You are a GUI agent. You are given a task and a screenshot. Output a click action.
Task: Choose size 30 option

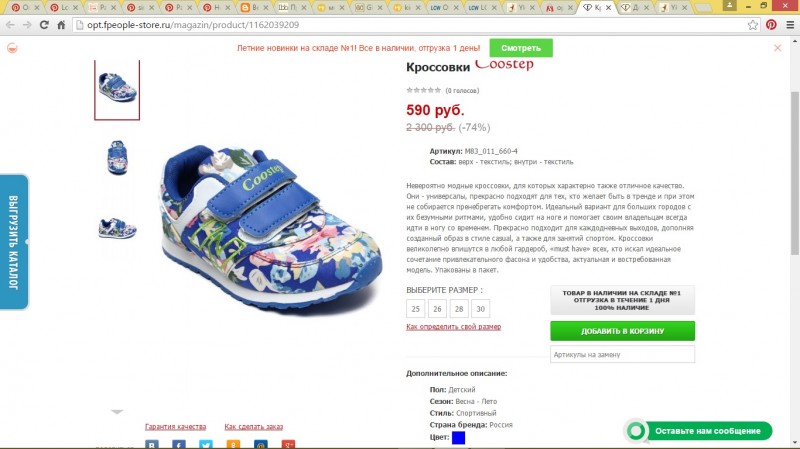click(x=481, y=309)
